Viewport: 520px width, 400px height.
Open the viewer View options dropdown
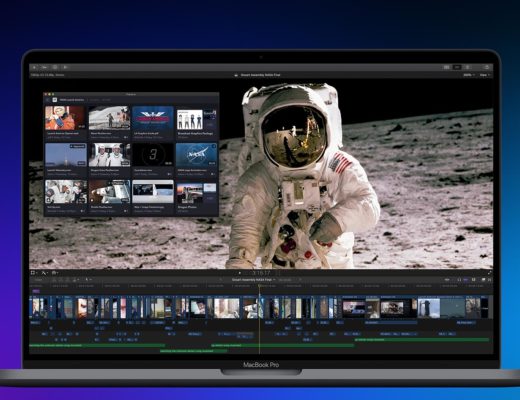click(x=484, y=75)
